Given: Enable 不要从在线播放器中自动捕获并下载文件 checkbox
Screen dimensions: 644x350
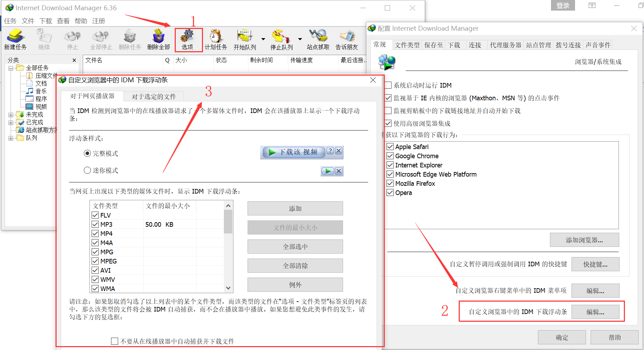Looking at the screenshot, I should coord(115,341).
